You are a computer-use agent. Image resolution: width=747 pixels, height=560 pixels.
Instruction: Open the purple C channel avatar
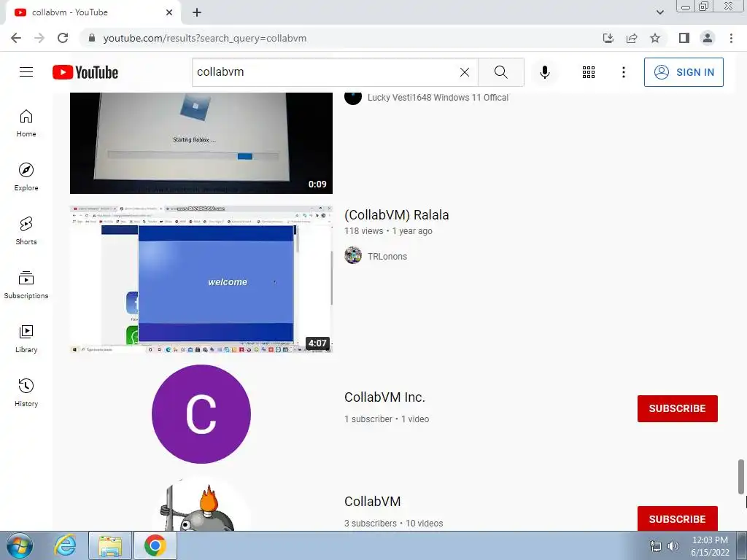(201, 414)
